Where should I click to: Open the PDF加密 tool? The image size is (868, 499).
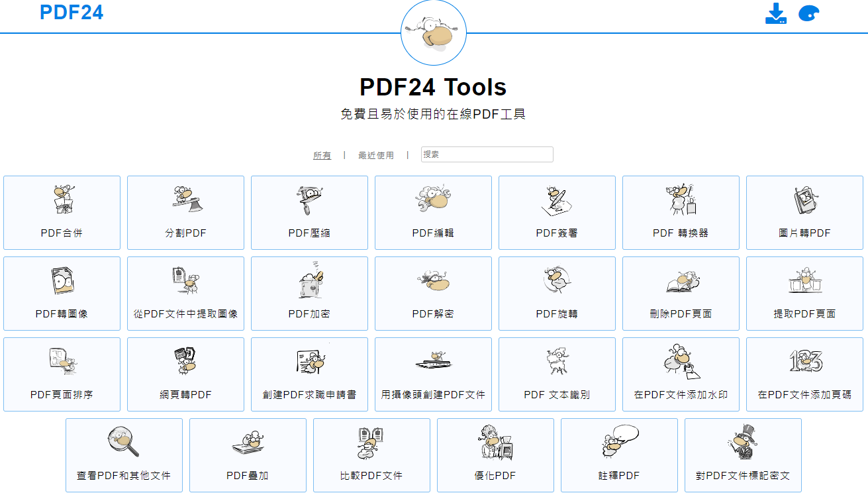click(x=309, y=294)
